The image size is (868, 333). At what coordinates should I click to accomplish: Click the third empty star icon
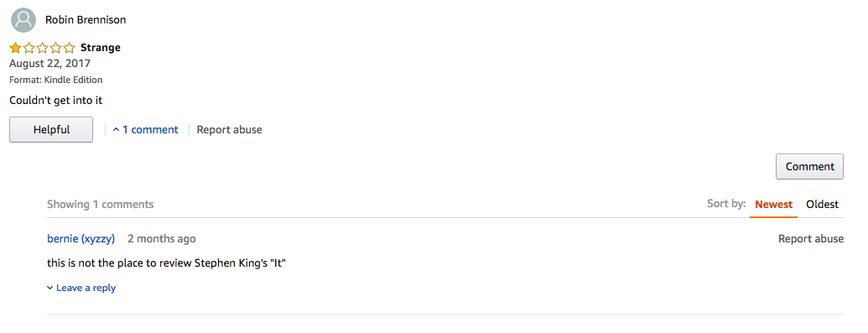pos(42,48)
